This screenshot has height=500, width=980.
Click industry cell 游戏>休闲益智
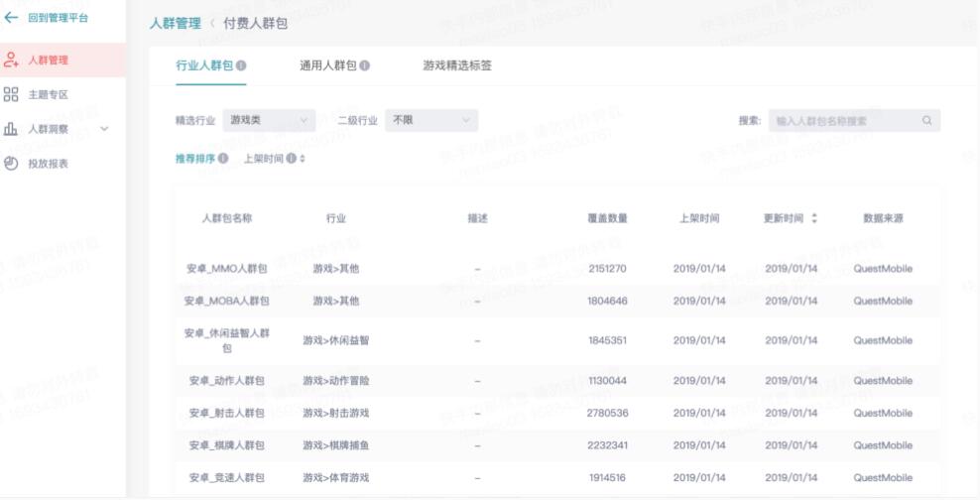point(335,340)
